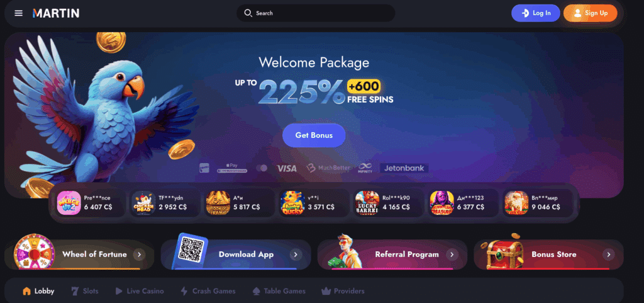Click the Chicken Road game icon
644x303 pixels.
click(x=144, y=203)
